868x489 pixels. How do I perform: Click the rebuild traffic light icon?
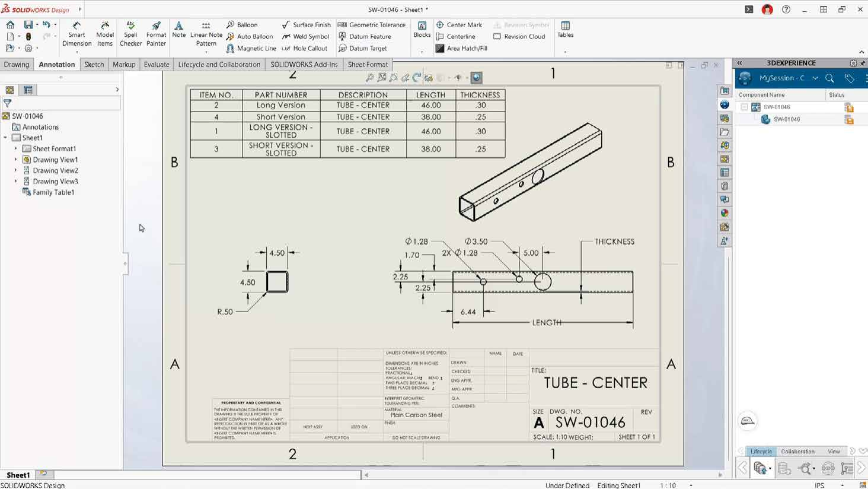28,37
